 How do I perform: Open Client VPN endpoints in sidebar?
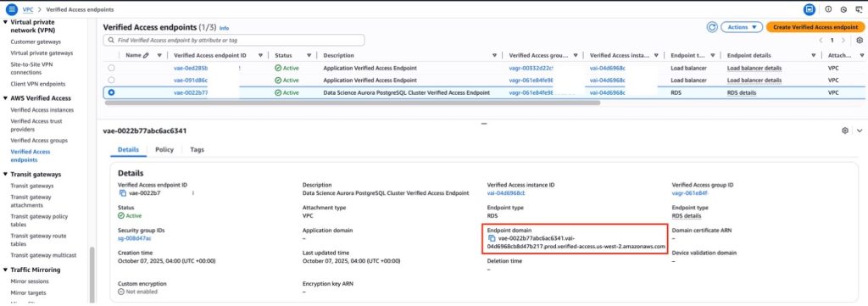(x=38, y=84)
